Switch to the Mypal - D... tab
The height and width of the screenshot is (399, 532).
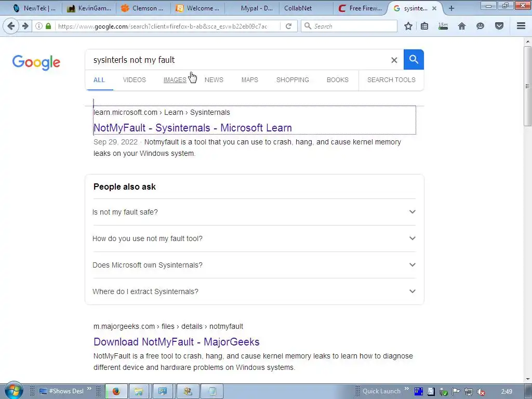click(252, 8)
